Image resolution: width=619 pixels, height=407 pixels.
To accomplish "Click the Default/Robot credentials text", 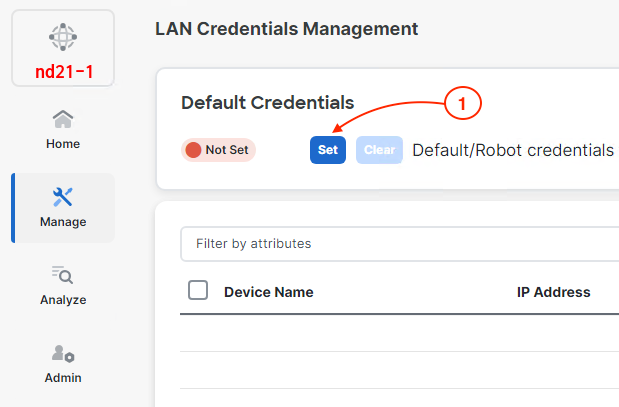I will click(x=513, y=150).
